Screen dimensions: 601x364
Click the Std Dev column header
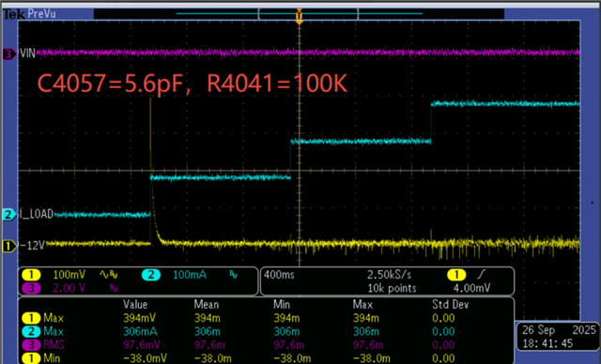coord(451,305)
